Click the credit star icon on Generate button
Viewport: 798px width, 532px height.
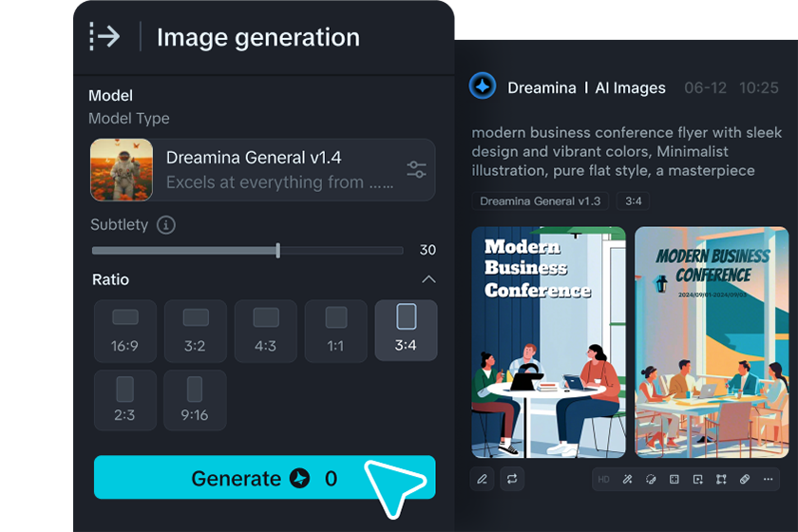(x=300, y=478)
